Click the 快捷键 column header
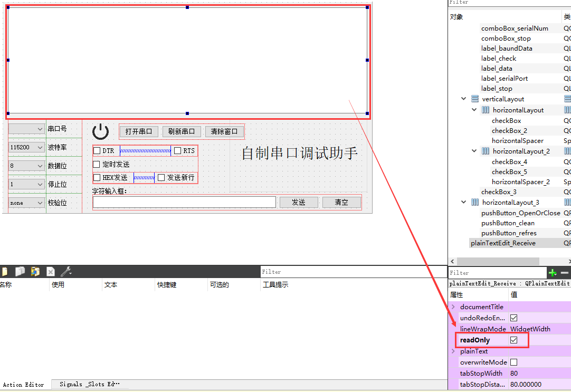571x392 pixels. (x=166, y=284)
